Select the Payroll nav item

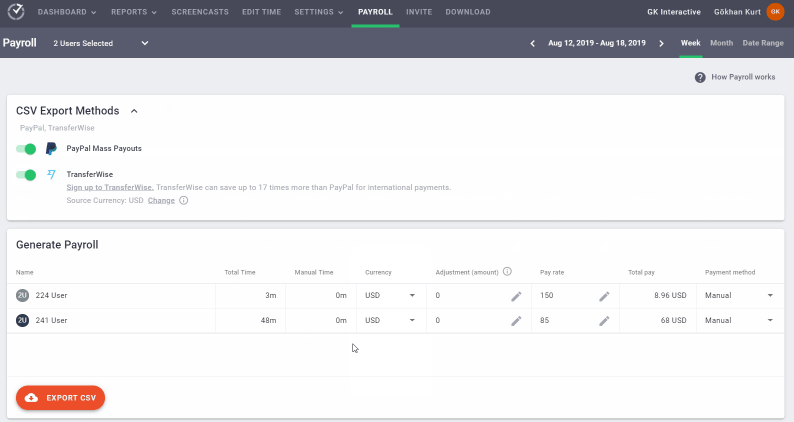[x=375, y=12]
